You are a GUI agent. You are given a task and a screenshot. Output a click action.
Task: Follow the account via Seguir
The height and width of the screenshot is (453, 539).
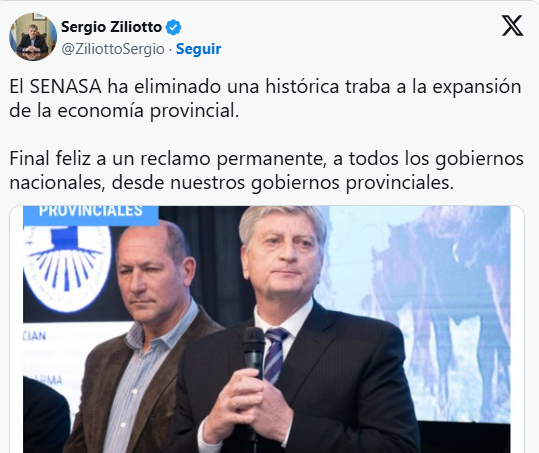click(x=198, y=49)
